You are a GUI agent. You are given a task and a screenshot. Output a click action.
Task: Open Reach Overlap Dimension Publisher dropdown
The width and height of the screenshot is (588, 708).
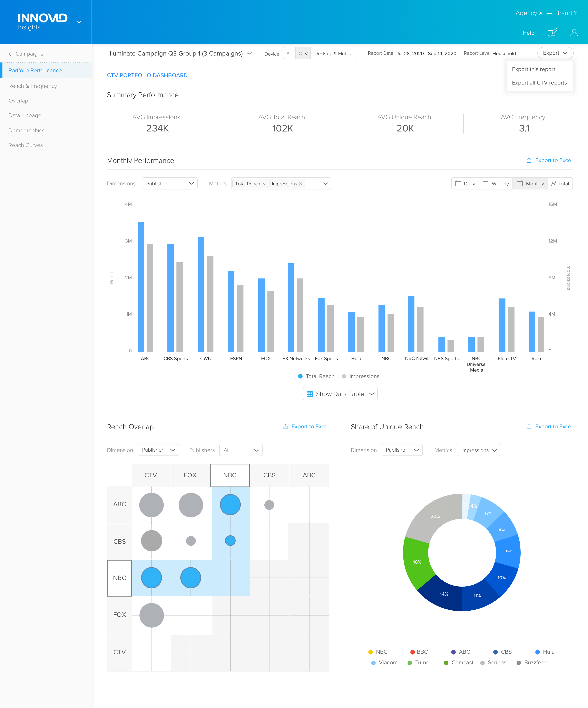point(158,450)
